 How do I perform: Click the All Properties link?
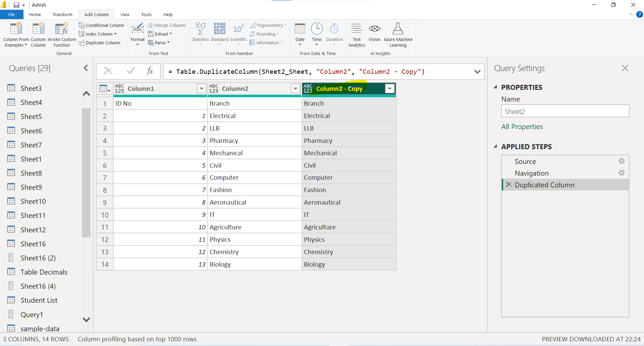(522, 126)
